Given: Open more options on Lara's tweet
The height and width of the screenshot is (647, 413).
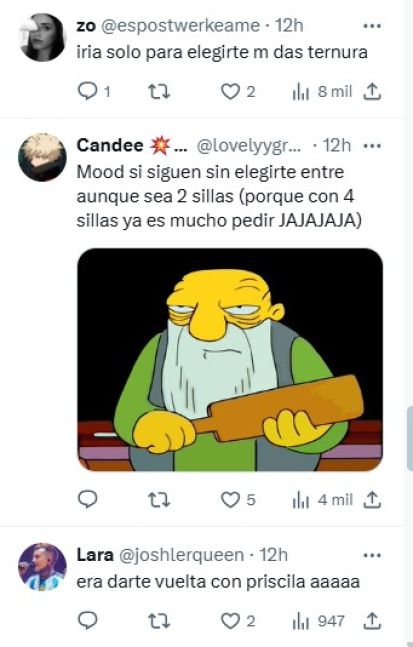Looking at the screenshot, I should 372,555.
